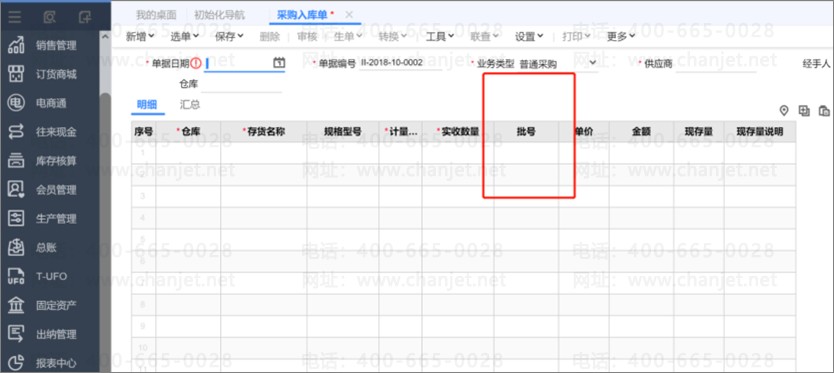
Task: Click the 存货名称 column header
Action: (264, 131)
